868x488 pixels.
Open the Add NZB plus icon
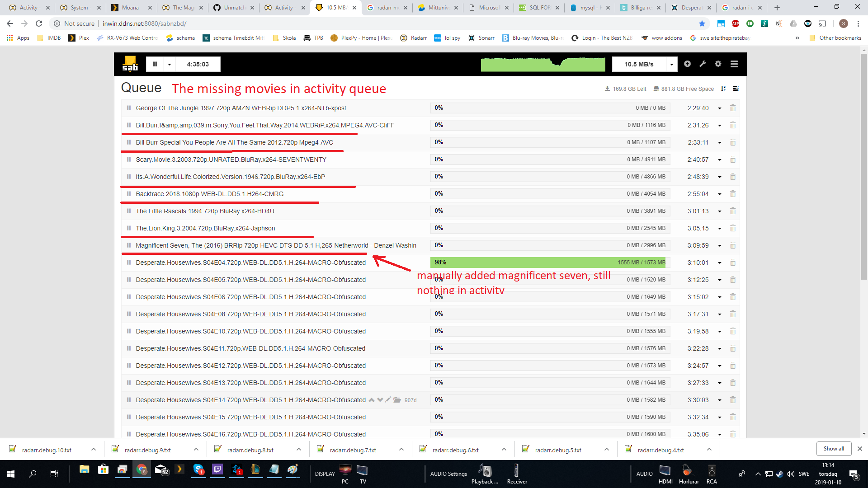(687, 64)
